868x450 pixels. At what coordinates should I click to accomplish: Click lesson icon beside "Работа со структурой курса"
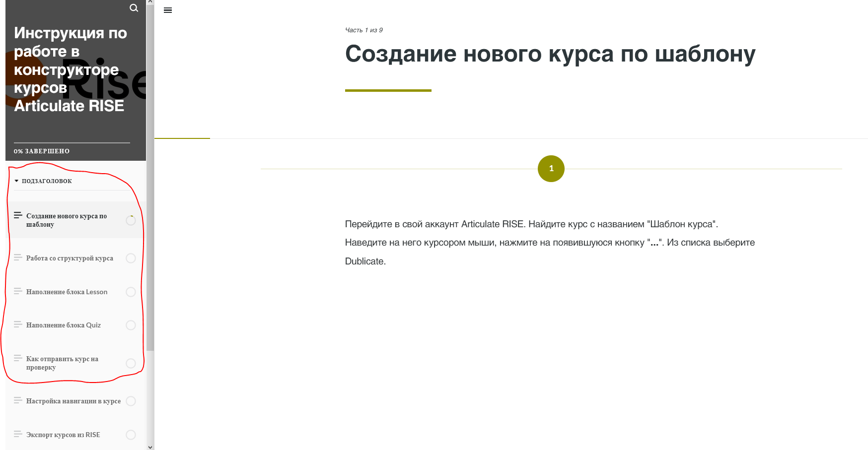18,258
